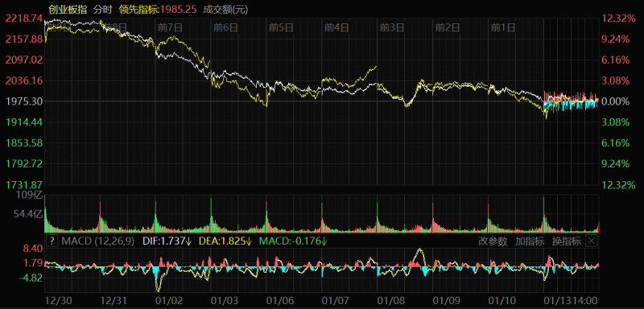Viewport: 644px width, 309px height.
Task: Click the 54.4亿 volume axis label
Action: (x=28, y=214)
